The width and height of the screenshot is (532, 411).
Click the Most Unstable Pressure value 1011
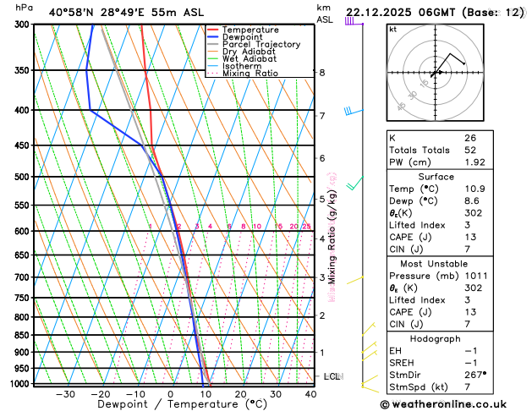tap(476, 276)
